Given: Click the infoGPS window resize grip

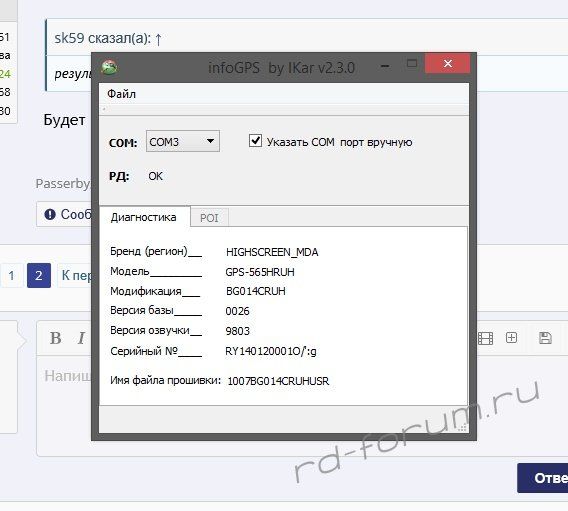Looking at the screenshot, I should [x=462, y=428].
